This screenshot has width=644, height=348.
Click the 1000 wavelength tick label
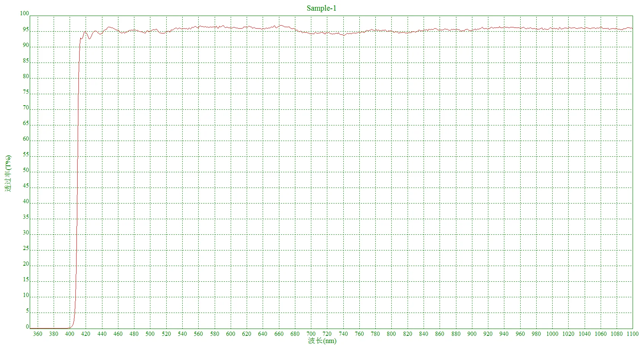pyautogui.click(x=552, y=334)
